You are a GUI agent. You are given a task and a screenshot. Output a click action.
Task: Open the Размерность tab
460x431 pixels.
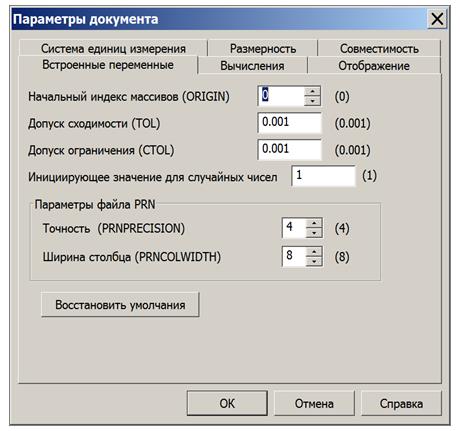click(x=263, y=48)
